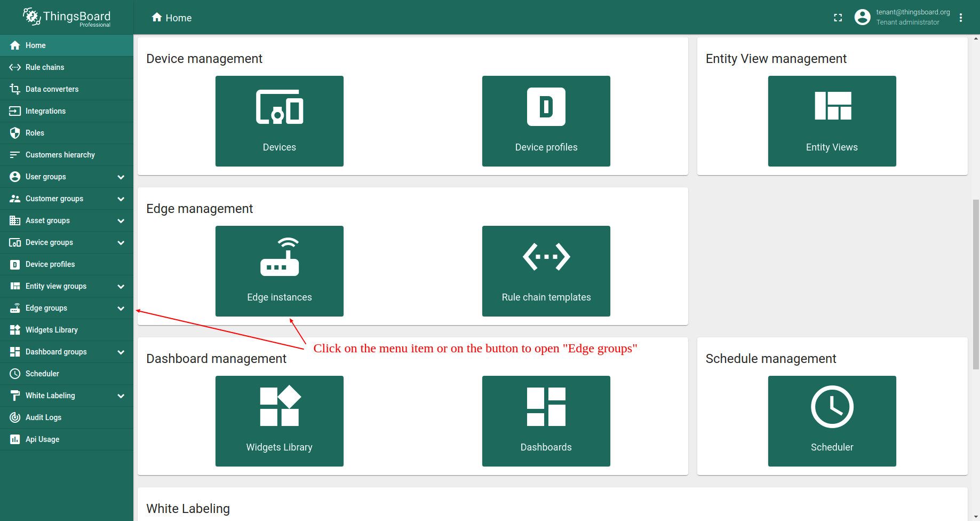The width and height of the screenshot is (980, 521).
Task: Open the user account avatar icon
Action: 862,17
